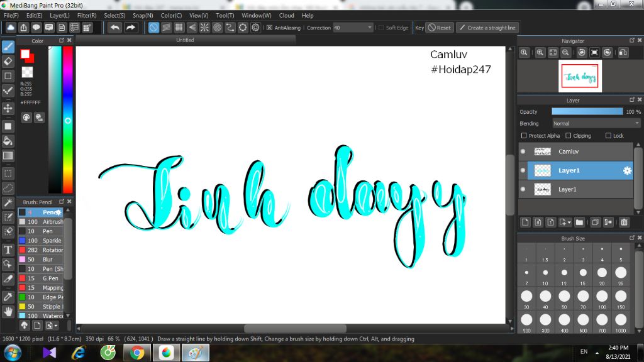Image resolution: width=644 pixels, height=362 pixels.
Task: Hide the bottom Layer1 layer
Action: coord(523,189)
